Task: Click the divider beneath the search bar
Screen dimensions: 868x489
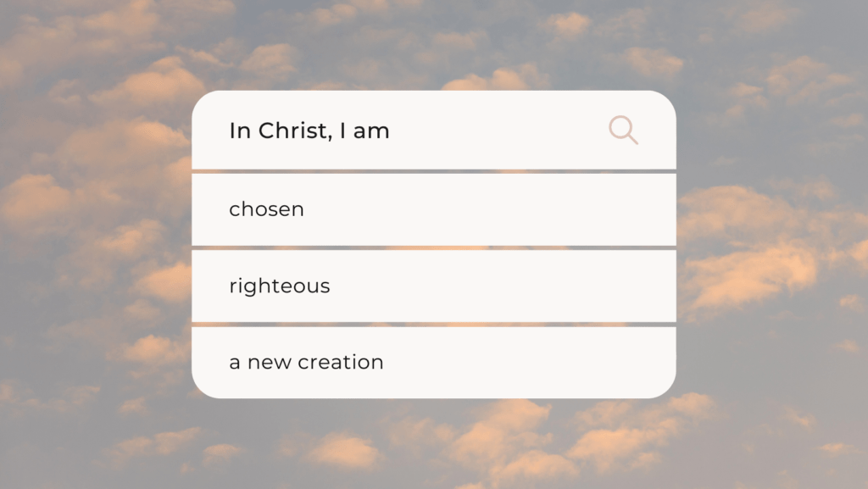Action: (x=434, y=171)
